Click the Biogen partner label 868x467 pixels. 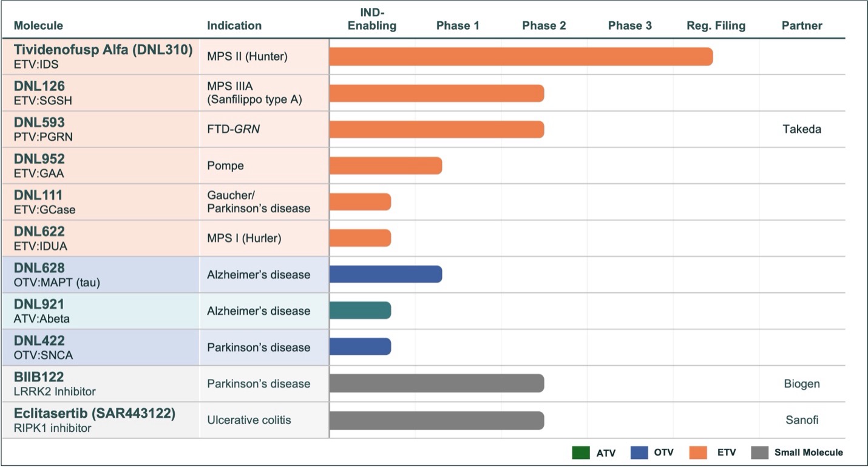click(x=802, y=384)
